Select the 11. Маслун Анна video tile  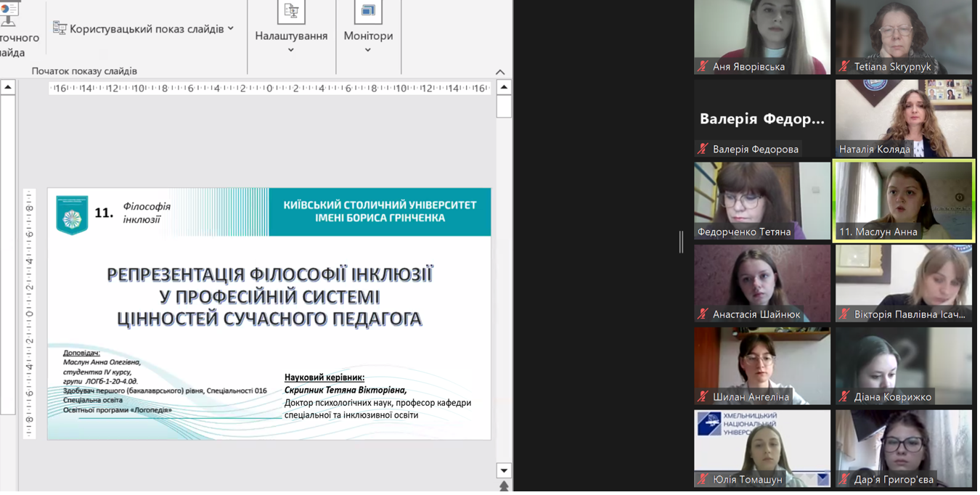[x=904, y=200]
